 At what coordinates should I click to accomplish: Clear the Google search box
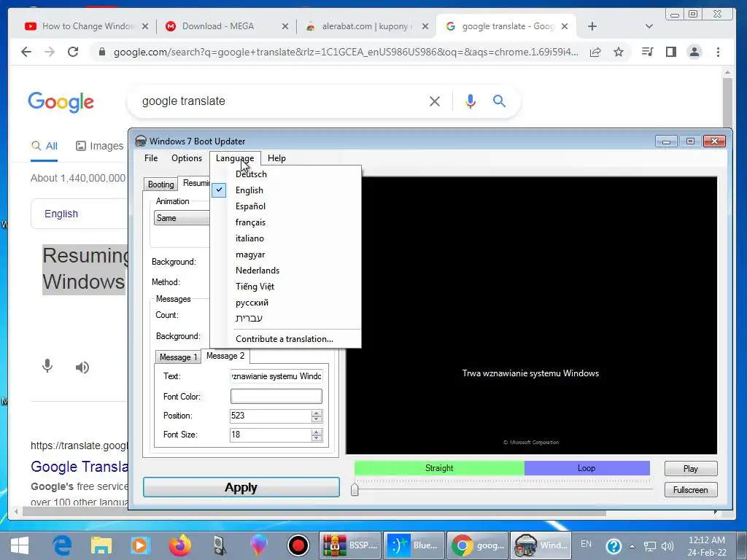tap(435, 101)
